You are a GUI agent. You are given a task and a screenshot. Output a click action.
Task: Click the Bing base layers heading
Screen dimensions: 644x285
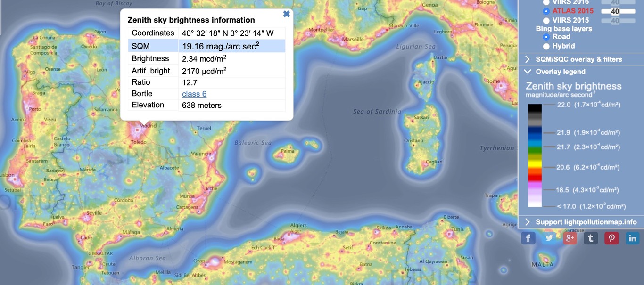point(564,29)
